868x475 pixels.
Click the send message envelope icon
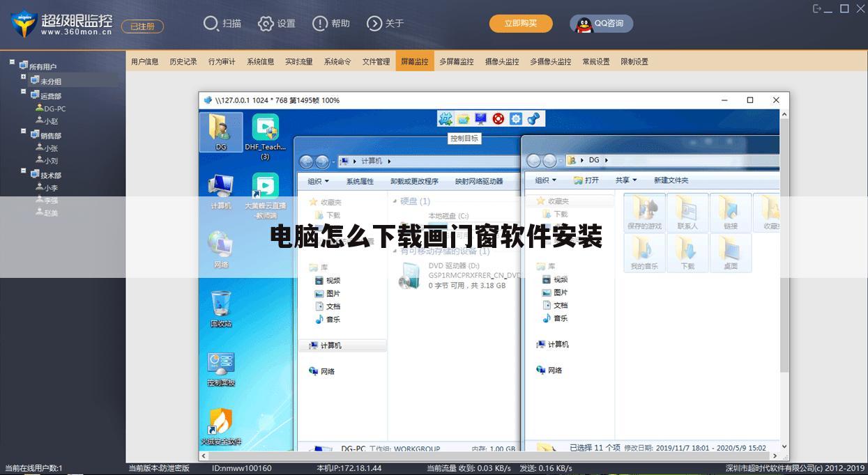[464, 119]
